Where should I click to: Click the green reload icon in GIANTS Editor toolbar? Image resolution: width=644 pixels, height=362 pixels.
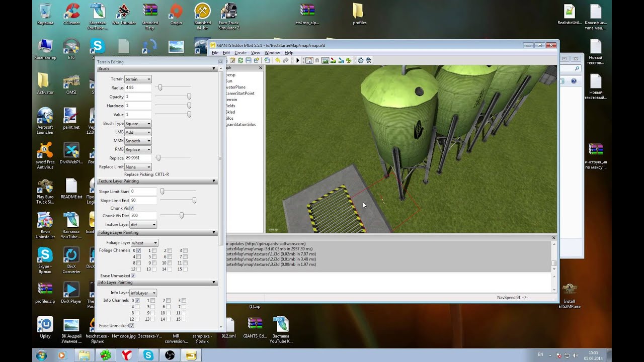click(x=240, y=60)
